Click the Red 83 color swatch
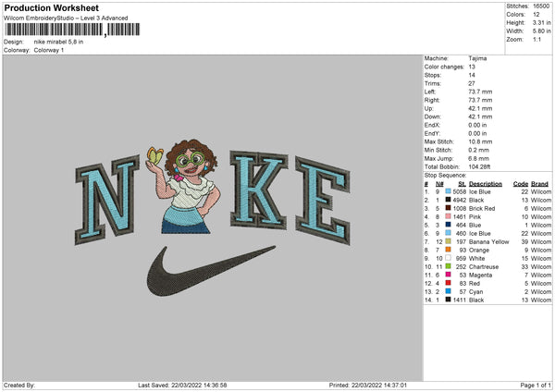555x392 pixels. coord(448,283)
